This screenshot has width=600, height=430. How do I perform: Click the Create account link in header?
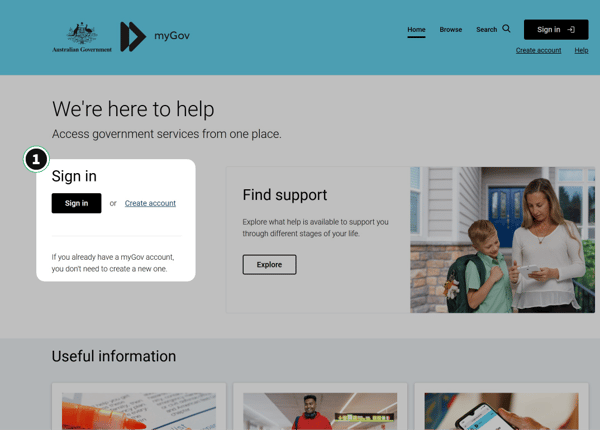pos(538,50)
